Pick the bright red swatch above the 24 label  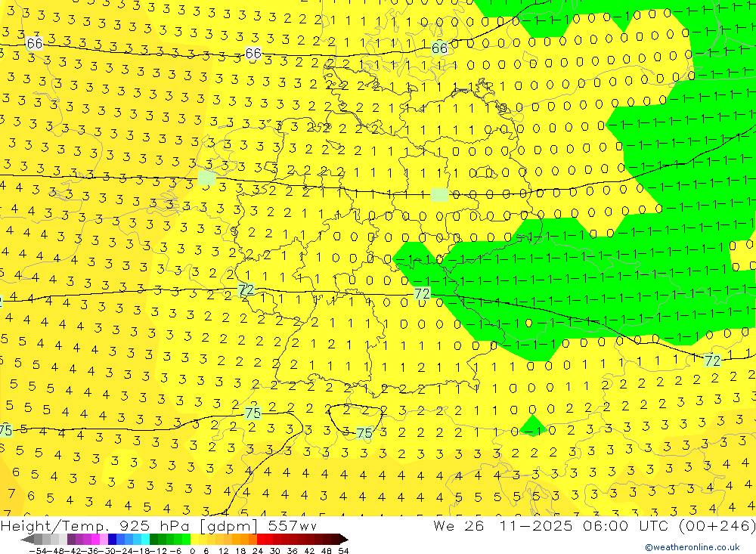pos(261,540)
